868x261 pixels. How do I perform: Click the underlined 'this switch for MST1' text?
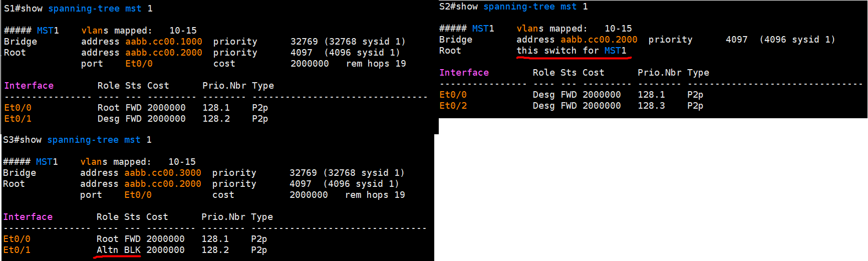(x=571, y=51)
